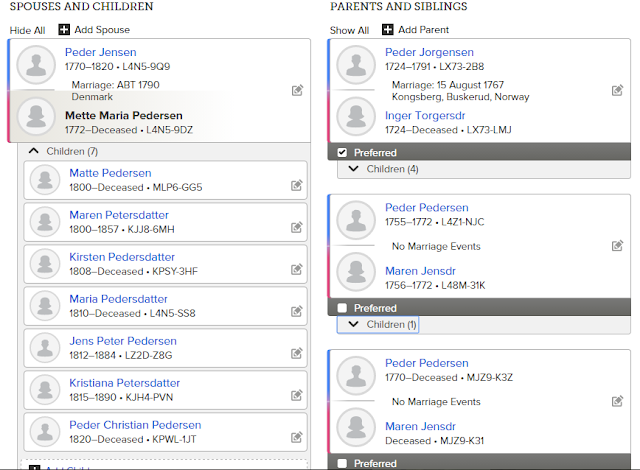
Task: Click the 'PARENTS AND SIBLINGS' heading
Action: (x=399, y=7)
